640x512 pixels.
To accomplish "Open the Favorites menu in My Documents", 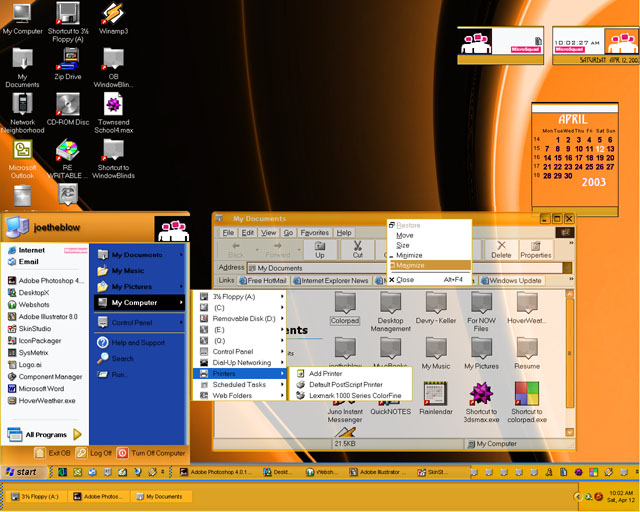I will point(315,233).
